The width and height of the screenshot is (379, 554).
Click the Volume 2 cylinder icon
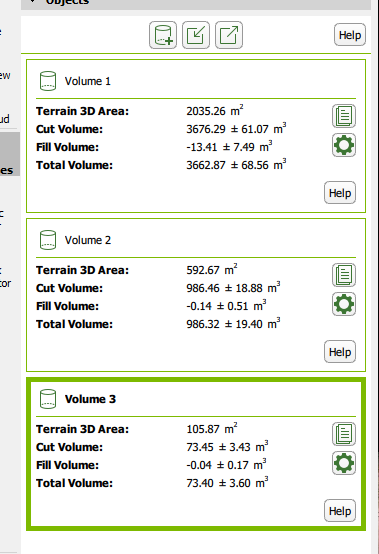click(48, 240)
